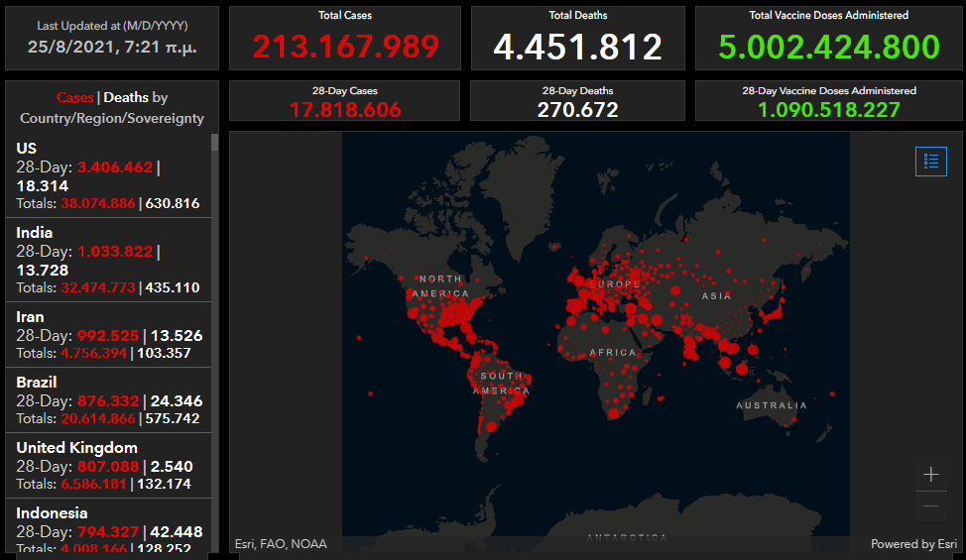Choose Iran from the country list
Viewport: 966px width, 560px height.
pyautogui.click(x=108, y=334)
